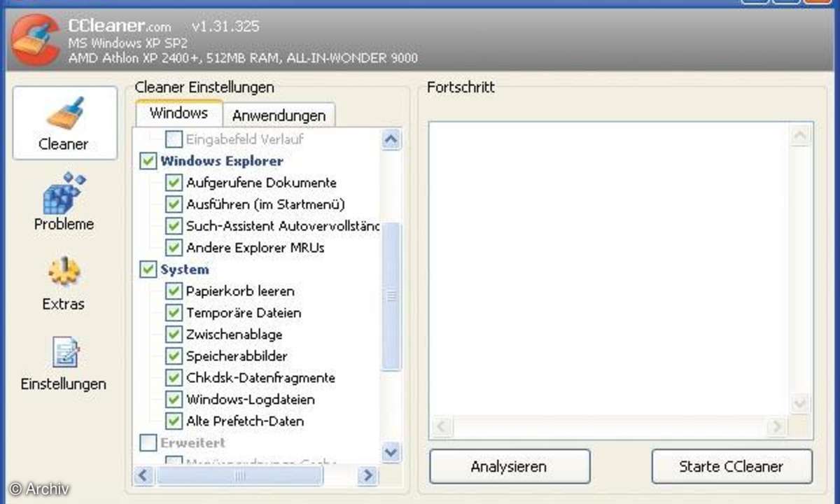Uncheck Chkdsk-Datenfragmente
This screenshot has height=504, width=840.
pos(173,378)
